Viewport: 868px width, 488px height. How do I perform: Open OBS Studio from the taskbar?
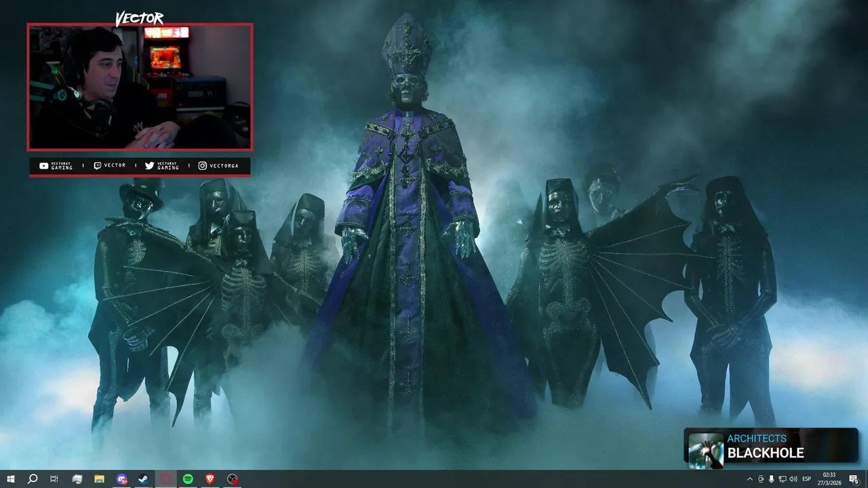coord(233,479)
